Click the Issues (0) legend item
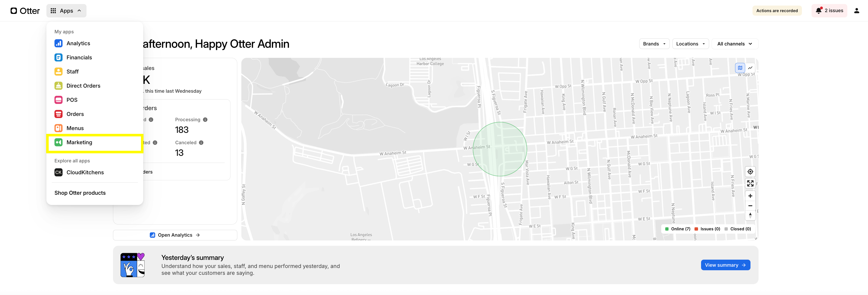The height and width of the screenshot is (295, 868). [x=707, y=229]
